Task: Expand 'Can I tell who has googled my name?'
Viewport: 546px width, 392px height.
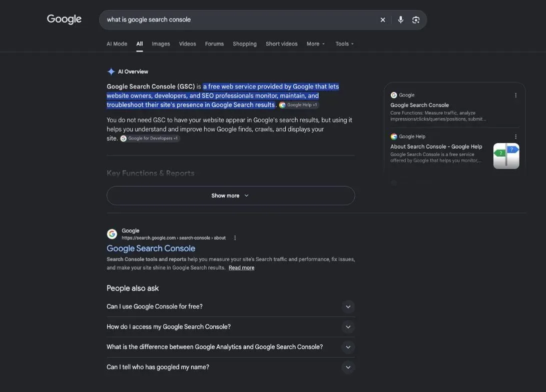Action: pos(231,367)
